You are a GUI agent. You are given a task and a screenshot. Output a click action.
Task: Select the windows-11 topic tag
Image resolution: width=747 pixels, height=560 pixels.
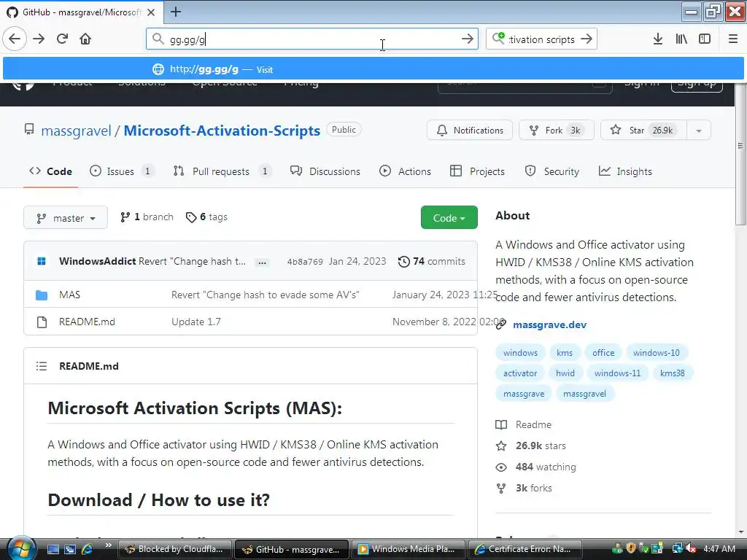(x=617, y=373)
